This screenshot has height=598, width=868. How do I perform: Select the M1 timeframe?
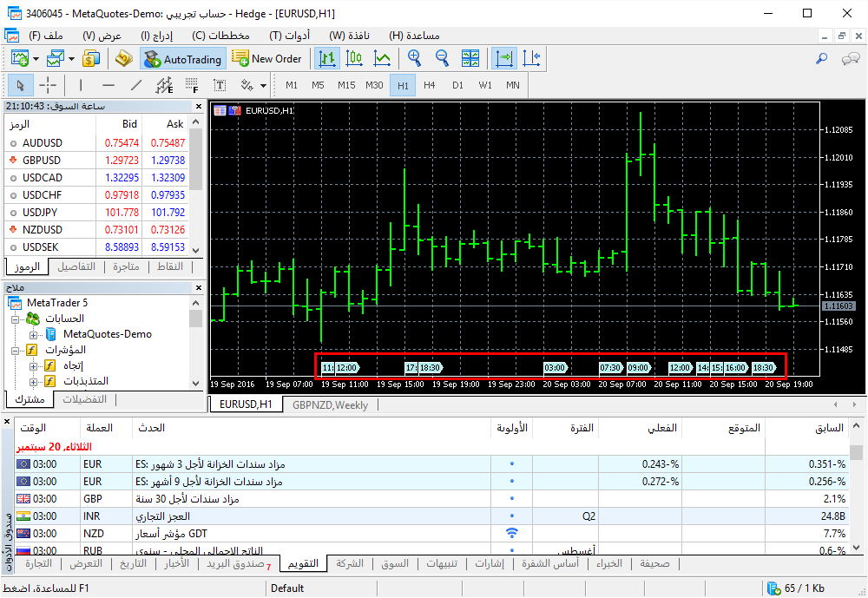[x=292, y=85]
